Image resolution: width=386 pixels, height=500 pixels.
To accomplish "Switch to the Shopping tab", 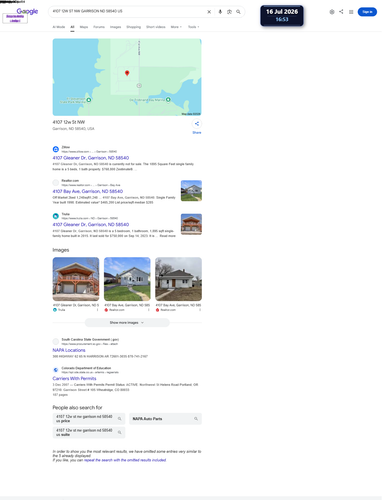I will 133,27.
